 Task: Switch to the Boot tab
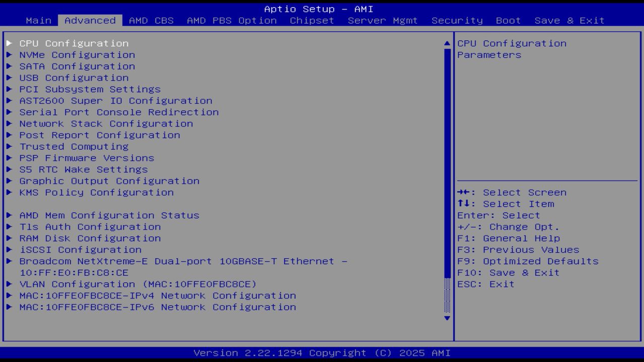tap(508, 20)
